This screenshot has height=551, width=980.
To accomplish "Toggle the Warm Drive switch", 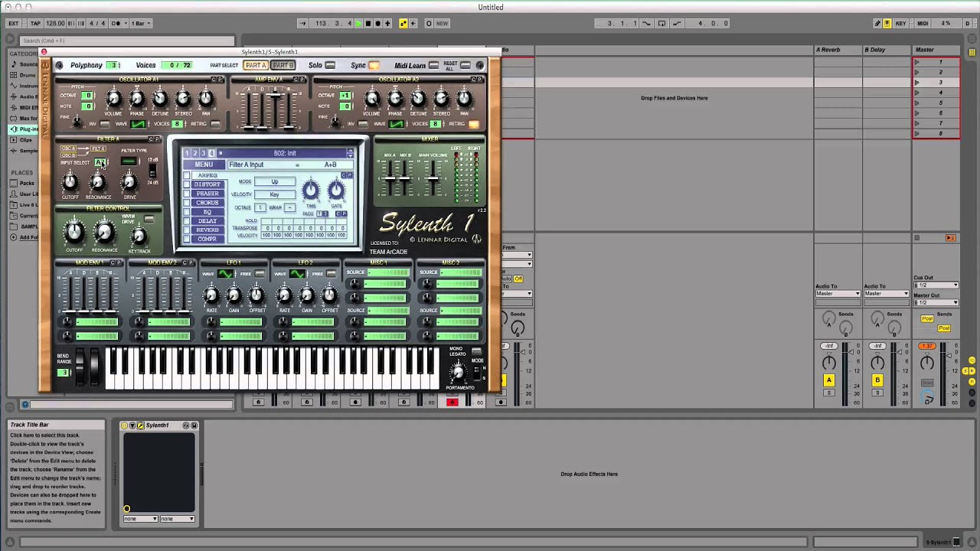I will pyautogui.click(x=149, y=220).
